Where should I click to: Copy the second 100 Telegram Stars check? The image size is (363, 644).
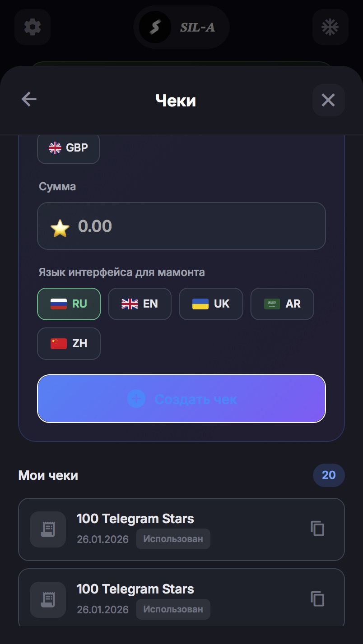(317, 599)
